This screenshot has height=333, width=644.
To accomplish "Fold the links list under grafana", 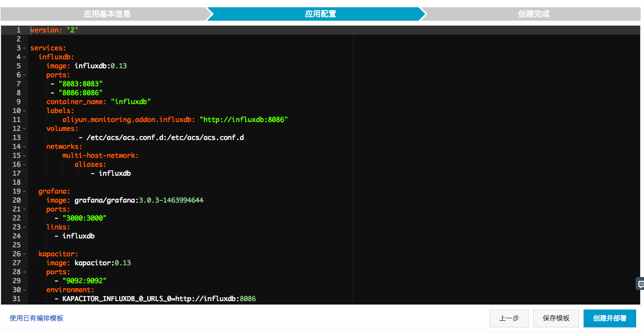I will [x=25, y=227].
